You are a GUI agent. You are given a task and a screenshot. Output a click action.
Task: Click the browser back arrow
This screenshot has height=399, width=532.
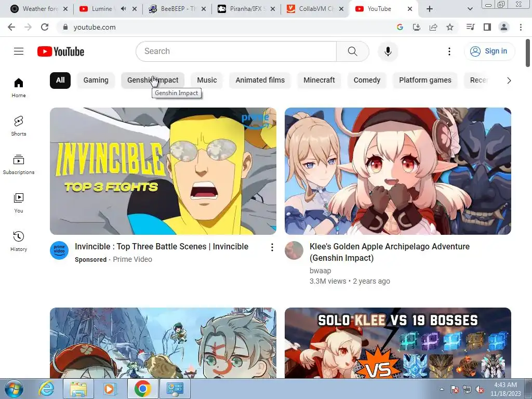coord(11,27)
